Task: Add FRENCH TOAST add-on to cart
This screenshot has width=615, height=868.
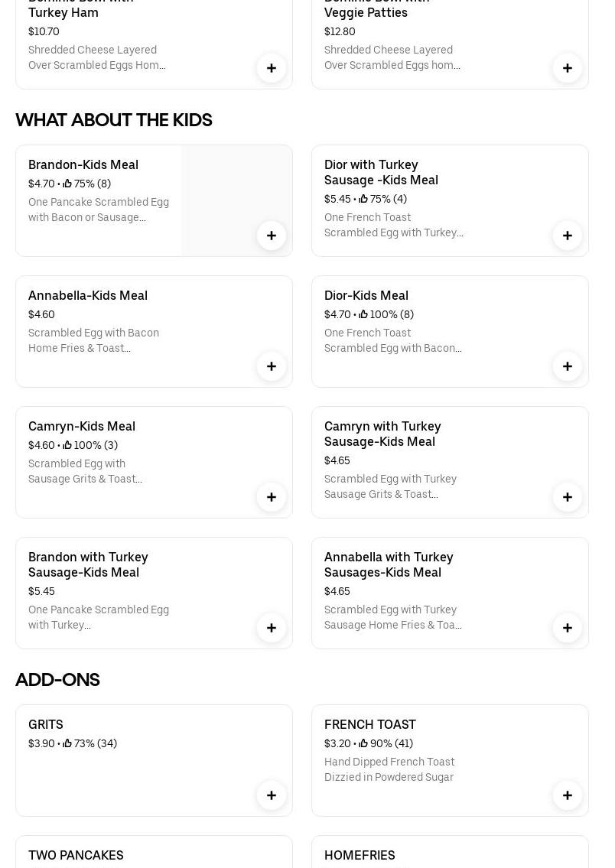Action: (x=568, y=795)
